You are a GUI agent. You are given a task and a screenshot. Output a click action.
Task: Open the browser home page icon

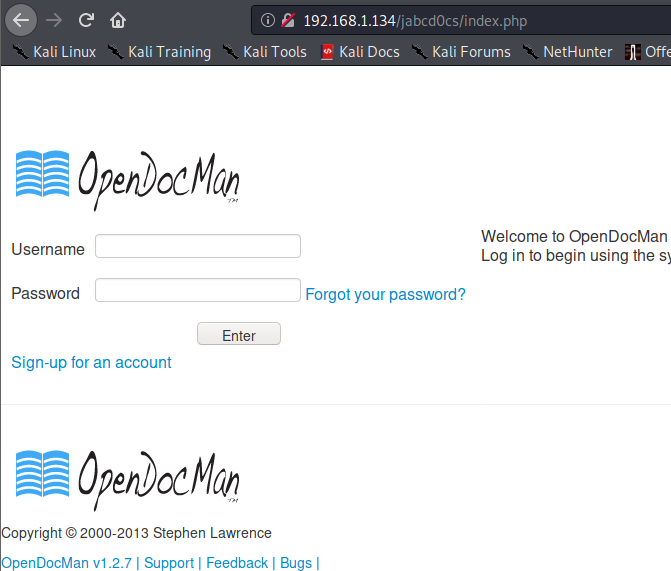(x=118, y=20)
